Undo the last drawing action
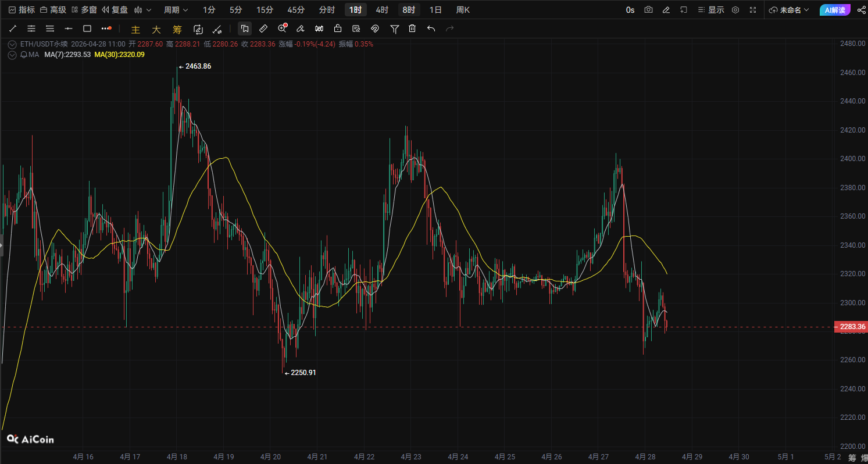Viewport: 868px width, 464px height. pos(431,28)
